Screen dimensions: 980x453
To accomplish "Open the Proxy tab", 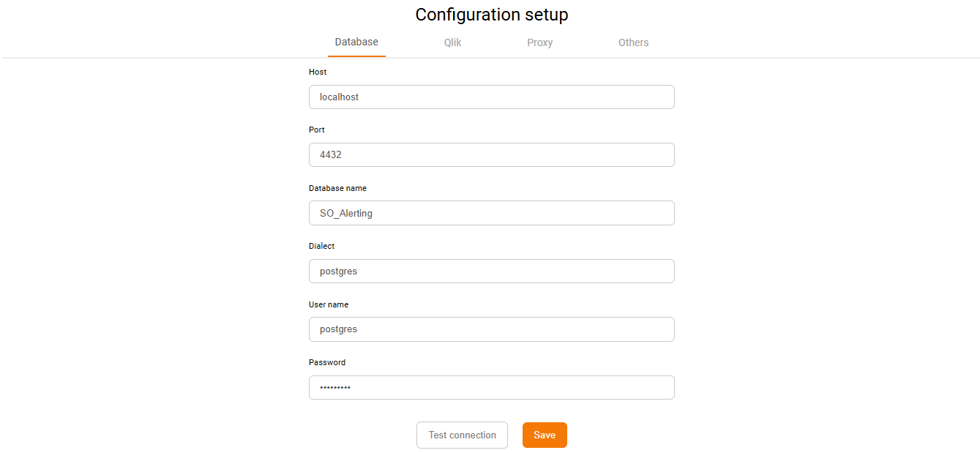I will pyautogui.click(x=539, y=42).
